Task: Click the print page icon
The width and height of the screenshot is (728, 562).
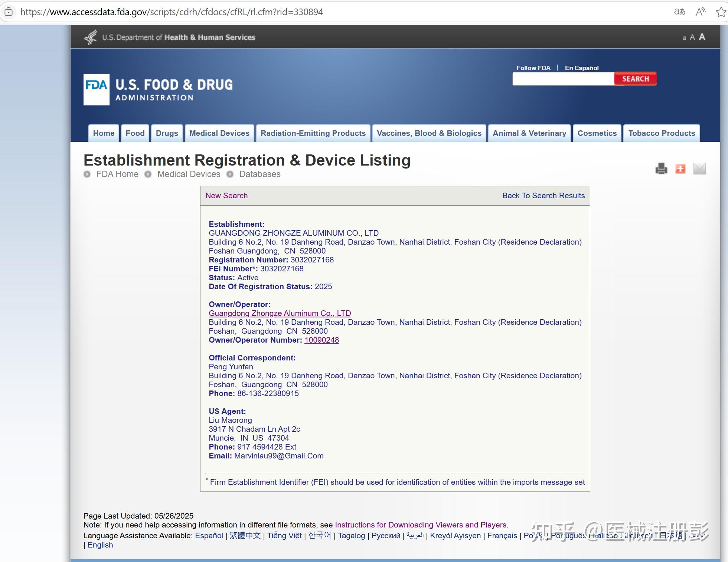Action: coord(661,169)
